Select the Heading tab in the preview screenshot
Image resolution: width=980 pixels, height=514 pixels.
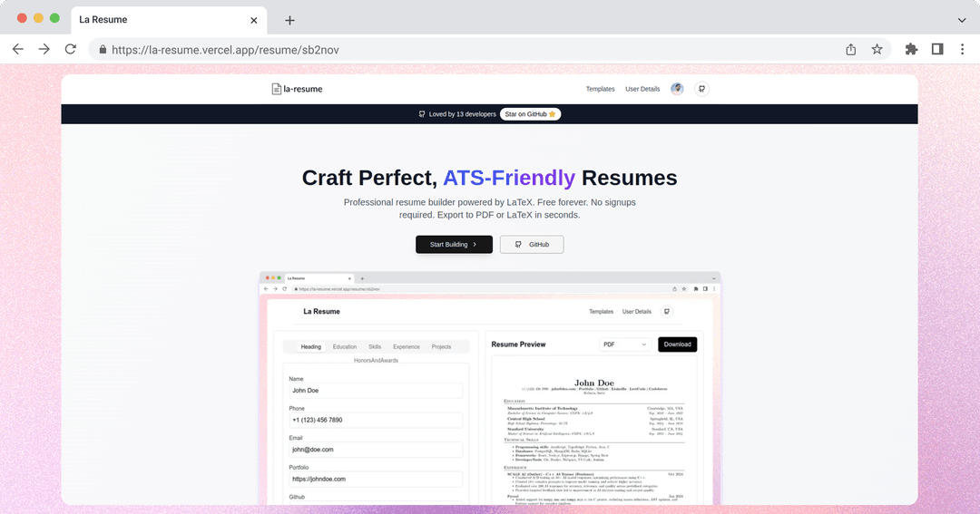point(310,346)
